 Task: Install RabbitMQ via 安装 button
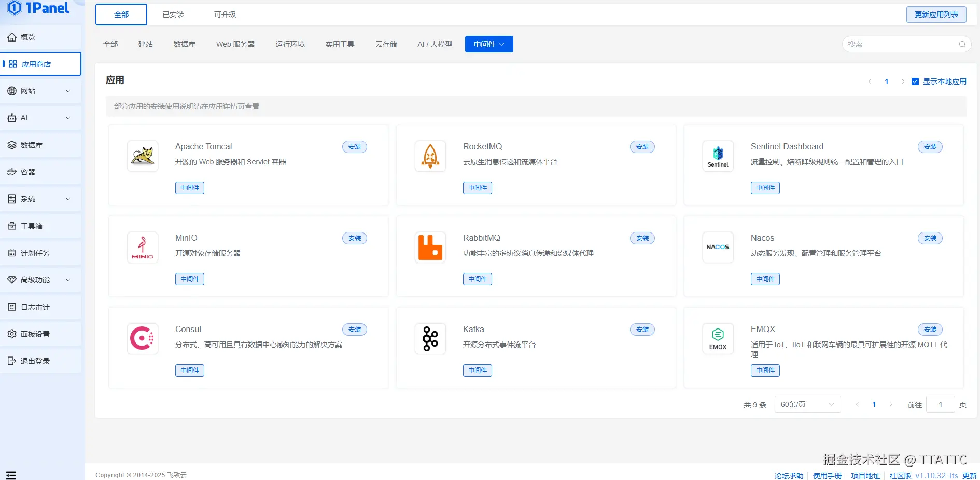642,238
